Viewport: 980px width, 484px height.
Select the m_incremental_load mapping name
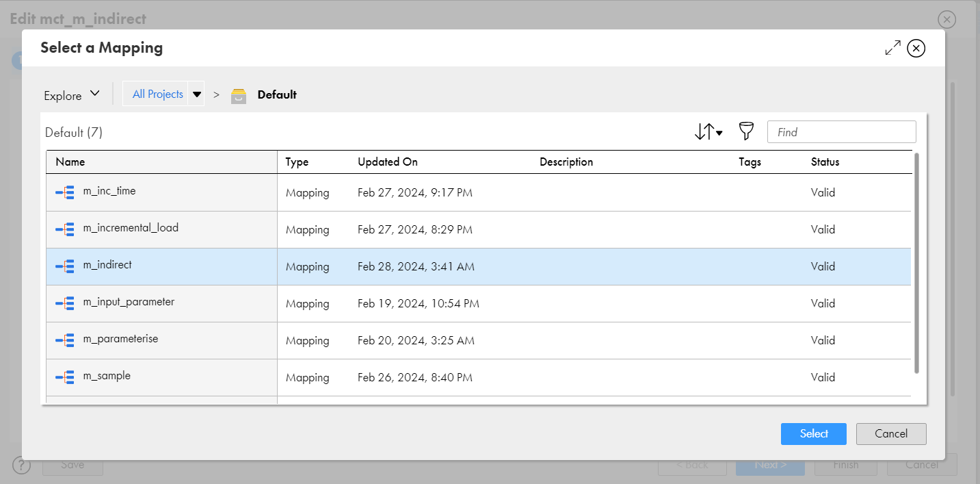click(x=131, y=228)
